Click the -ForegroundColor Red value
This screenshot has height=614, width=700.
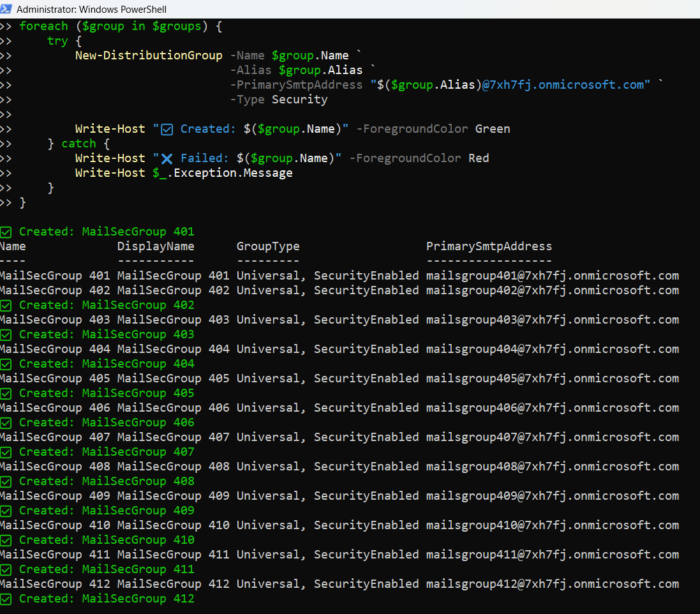[479, 158]
